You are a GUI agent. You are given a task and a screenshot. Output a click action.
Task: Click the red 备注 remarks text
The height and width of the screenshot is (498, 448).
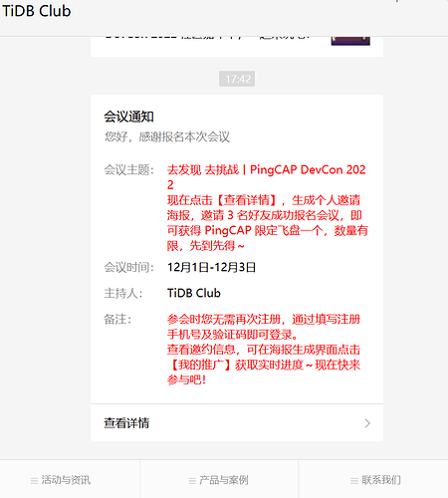click(264, 350)
